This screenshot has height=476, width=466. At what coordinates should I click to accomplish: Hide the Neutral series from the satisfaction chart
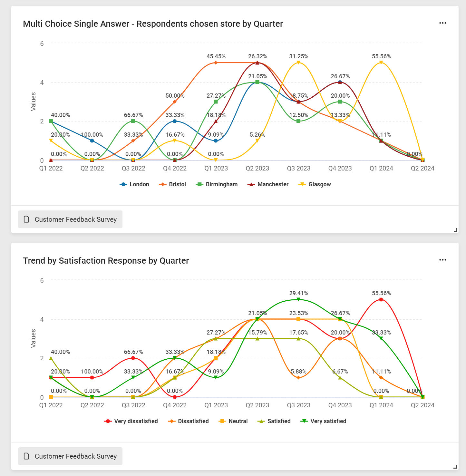[x=238, y=421]
